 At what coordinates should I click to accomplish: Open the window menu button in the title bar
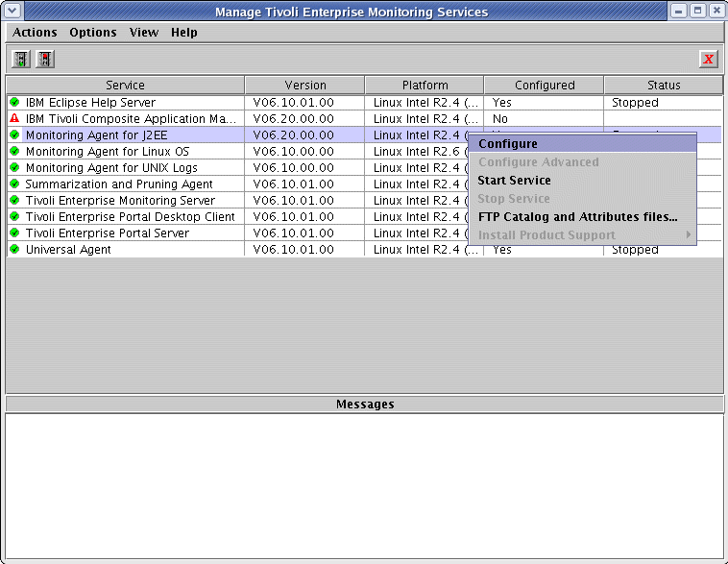pyautogui.click(x=12, y=12)
